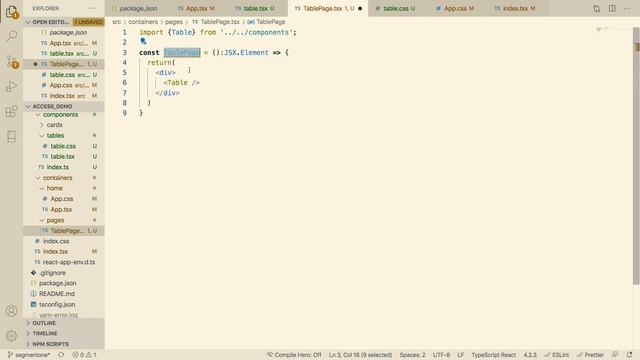Open the Extensions view icon
640x360 pixels.
12,111
